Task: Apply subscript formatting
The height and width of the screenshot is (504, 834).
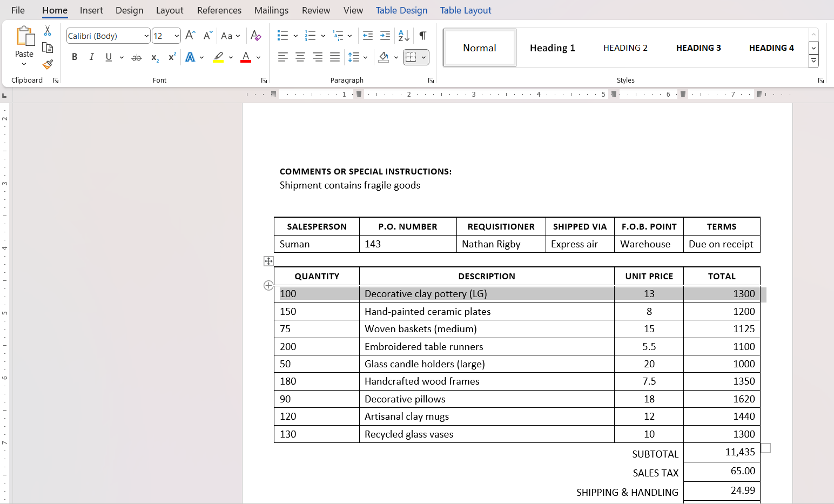Action: 155,57
